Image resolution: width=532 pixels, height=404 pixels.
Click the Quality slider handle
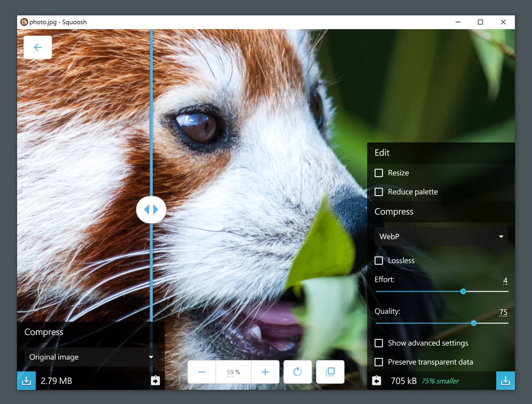point(474,323)
